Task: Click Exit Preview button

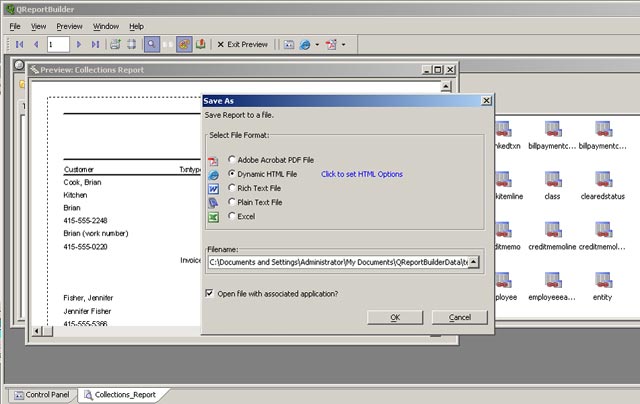Action: point(242,44)
